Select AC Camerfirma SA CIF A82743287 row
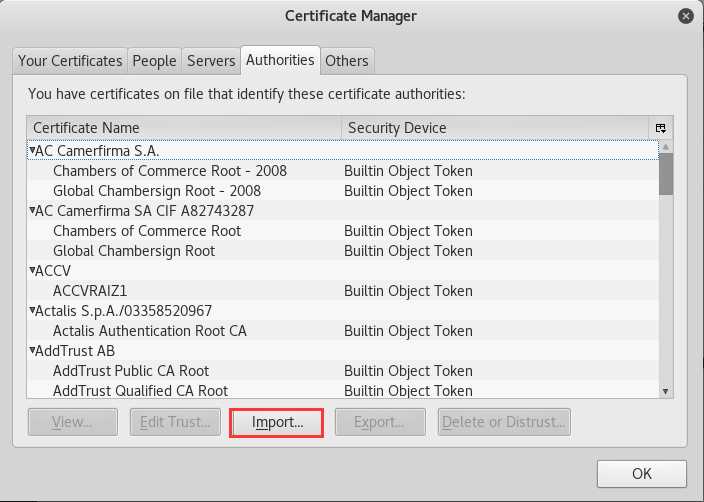The height and width of the screenshot is (502, 704). tap(343, 211)
